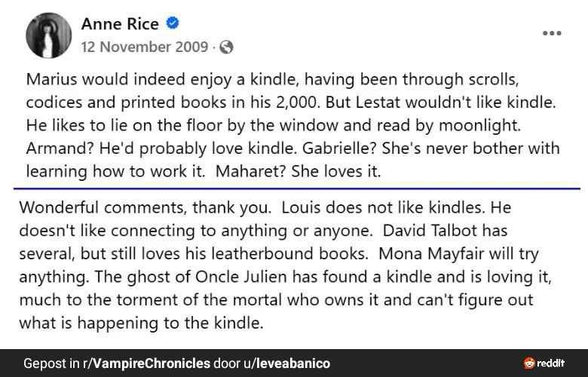Click the globe public-audience icon
This screenshot has height=377, width=588.
tap(226, 48)
